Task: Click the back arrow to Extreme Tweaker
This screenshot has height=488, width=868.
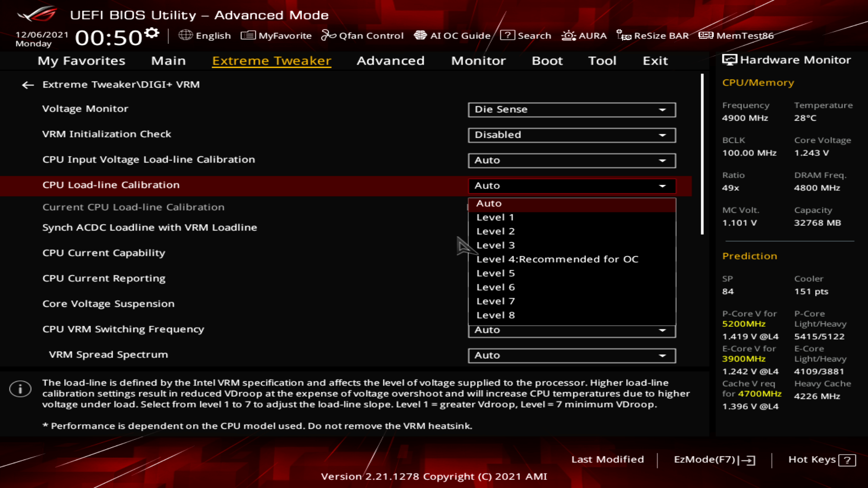Action: tap(28, 85)
